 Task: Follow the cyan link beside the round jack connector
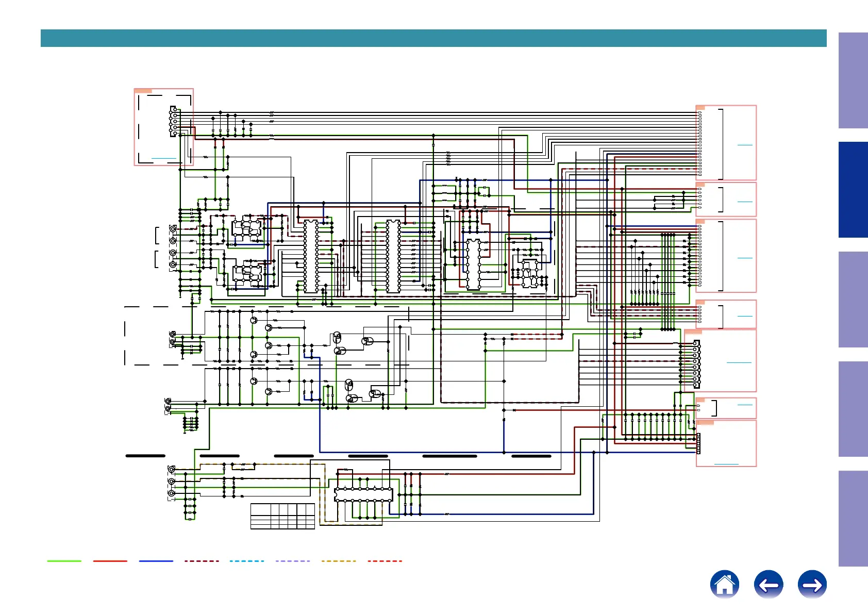[739, 362]
